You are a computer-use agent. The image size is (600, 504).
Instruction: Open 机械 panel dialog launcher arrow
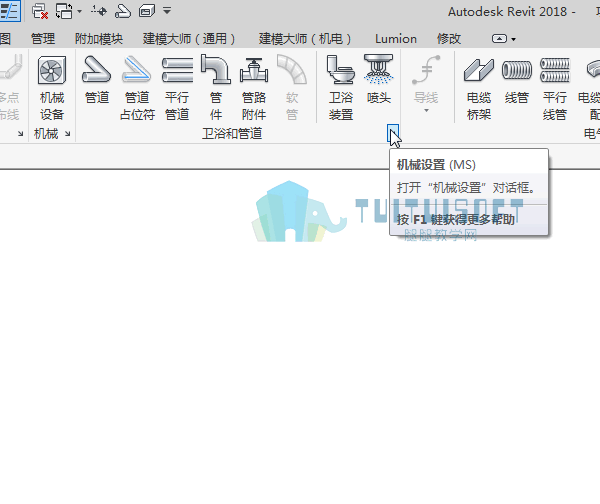point(68,134)
